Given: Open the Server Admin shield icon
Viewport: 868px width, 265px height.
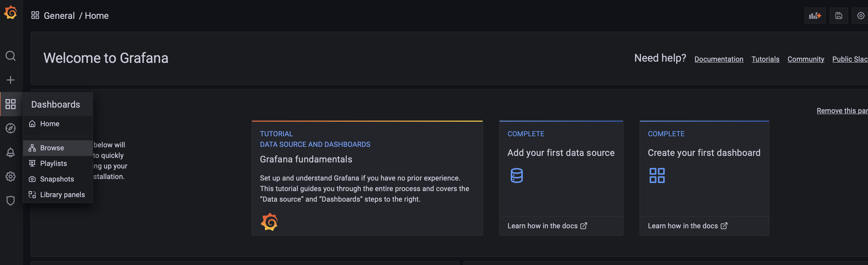Looking at the screenshot, I should tap(11, 201).
